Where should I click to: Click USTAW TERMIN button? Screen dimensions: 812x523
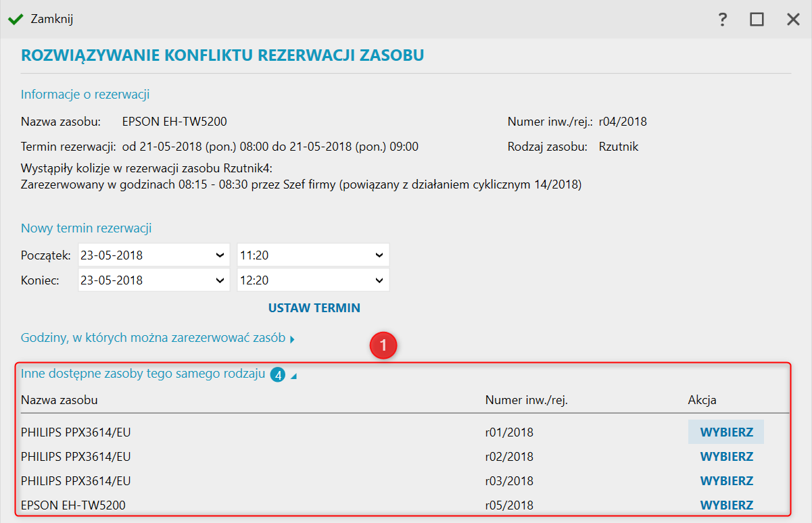point(314,308)
